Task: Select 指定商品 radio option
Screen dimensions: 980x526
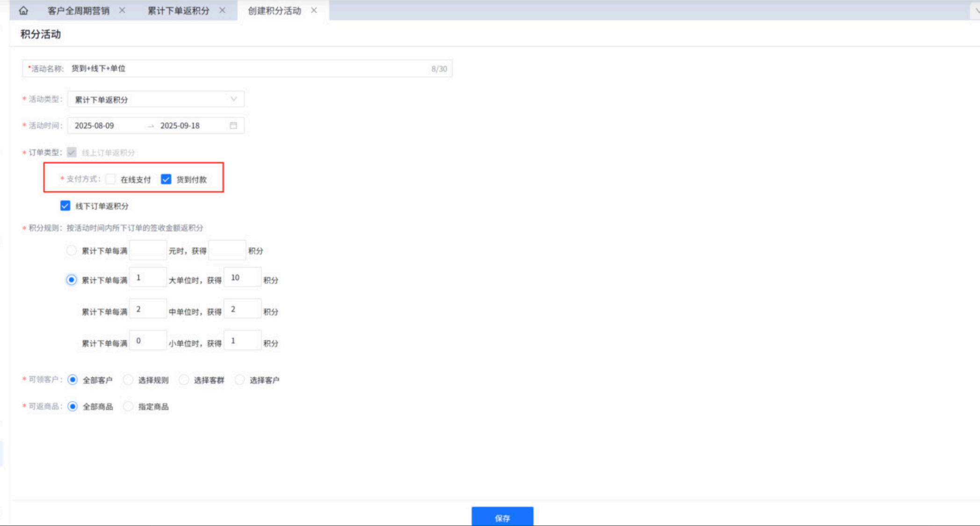Action: (x=128, y=406)
